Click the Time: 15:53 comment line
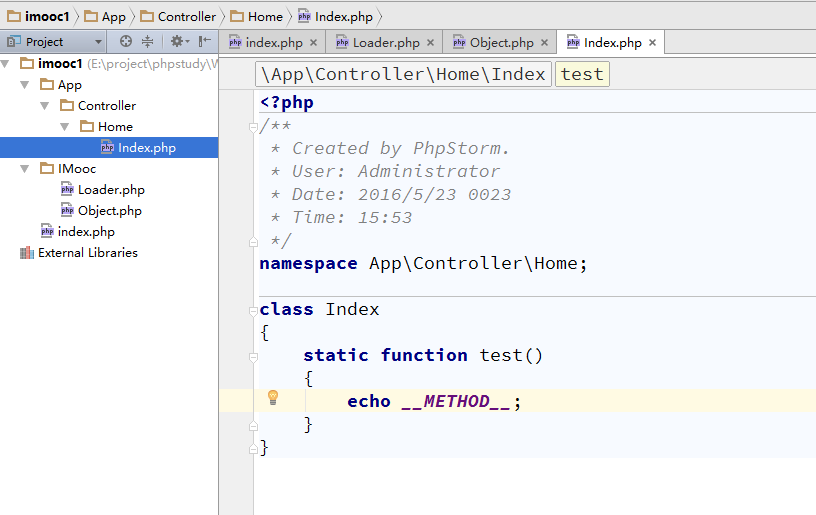 341,217
